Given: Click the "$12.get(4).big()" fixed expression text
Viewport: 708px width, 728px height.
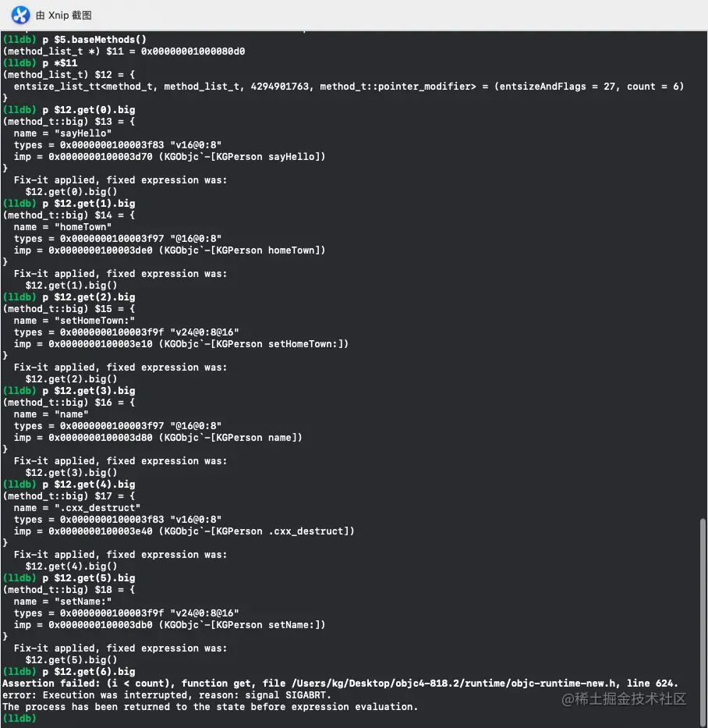Looking at the screenshot, I should (71, 566).
